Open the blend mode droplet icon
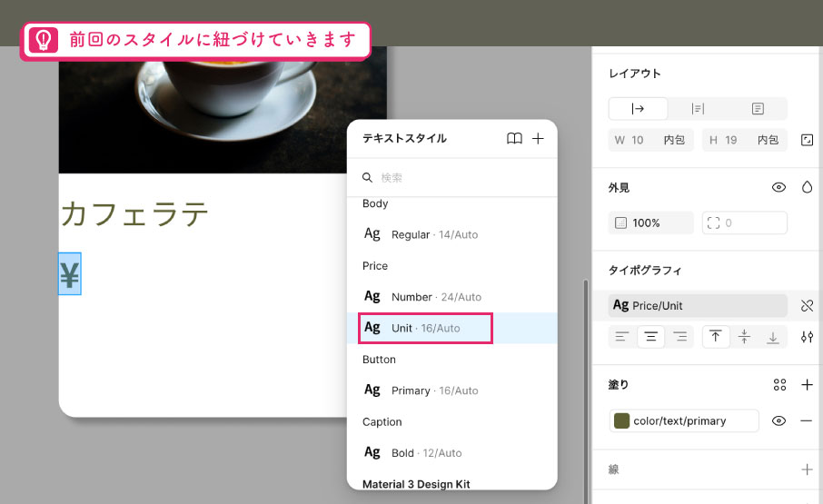This screenshot has width=823, height=504. [808, 187]
